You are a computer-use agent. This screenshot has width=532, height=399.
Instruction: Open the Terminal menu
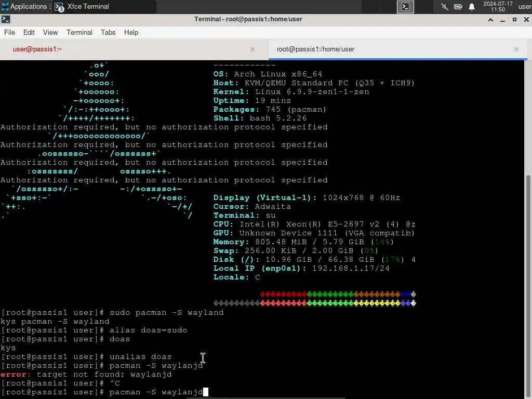point(79,32)
